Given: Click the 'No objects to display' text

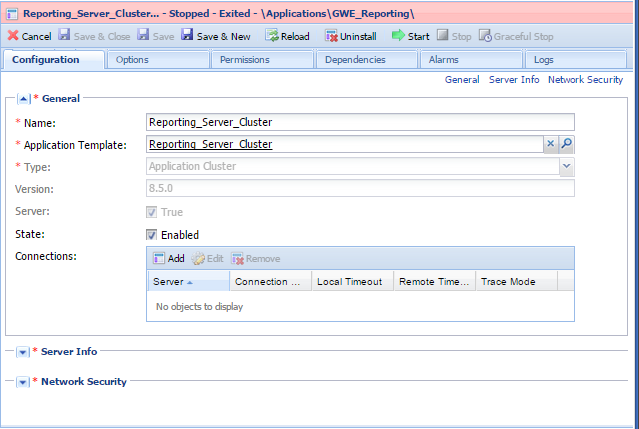Looking at the screenshot, I should click(199, 307).
